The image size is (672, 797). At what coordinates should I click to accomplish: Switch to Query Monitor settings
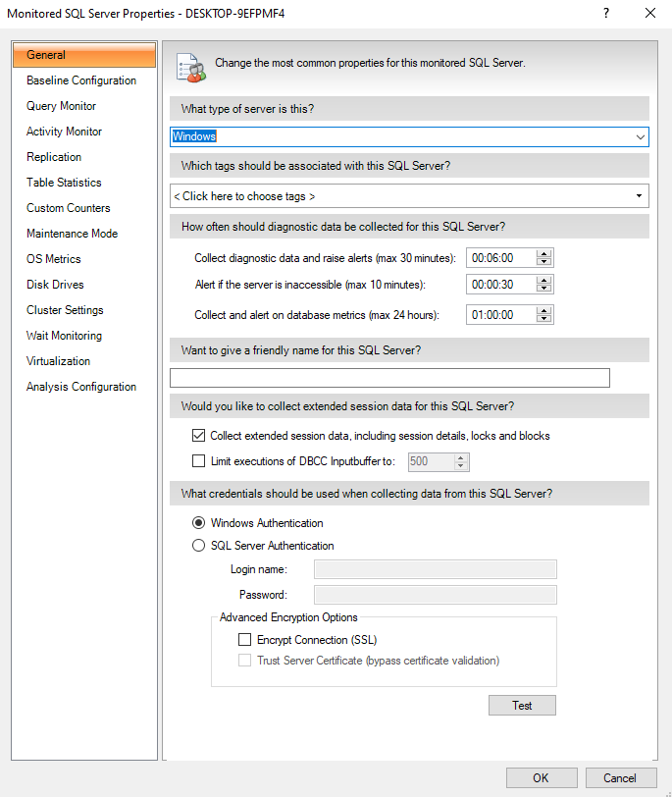[61, 106]
